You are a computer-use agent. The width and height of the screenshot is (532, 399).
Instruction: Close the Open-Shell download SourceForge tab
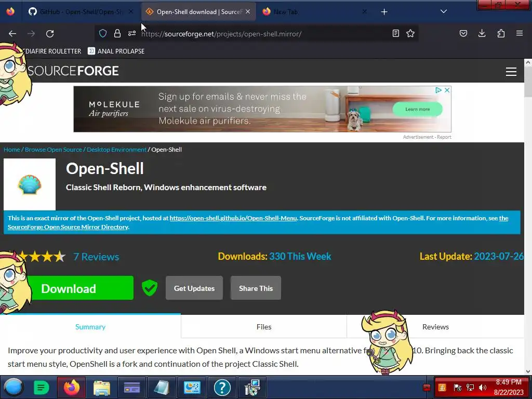coord(248,11)
